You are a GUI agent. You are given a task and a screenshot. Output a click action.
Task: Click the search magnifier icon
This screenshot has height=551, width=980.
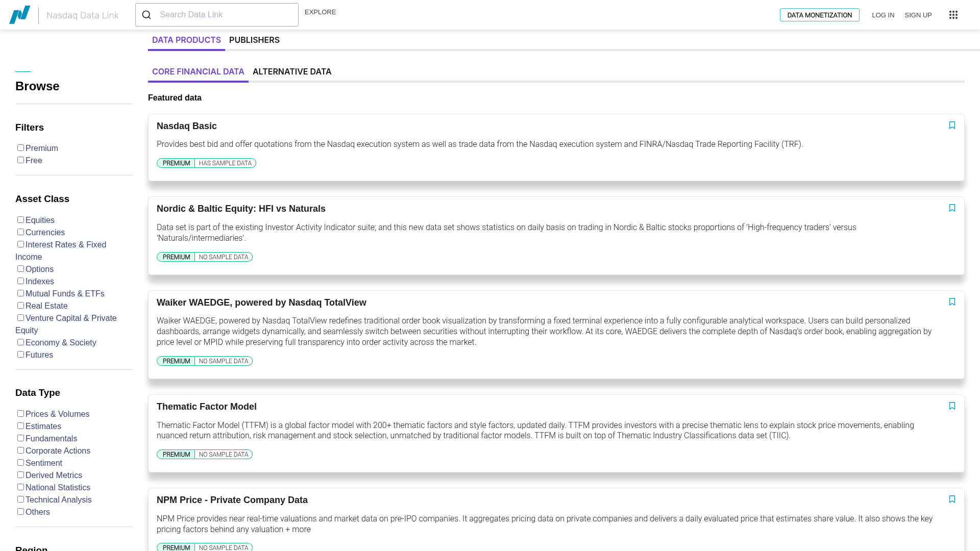coord(146,15)
